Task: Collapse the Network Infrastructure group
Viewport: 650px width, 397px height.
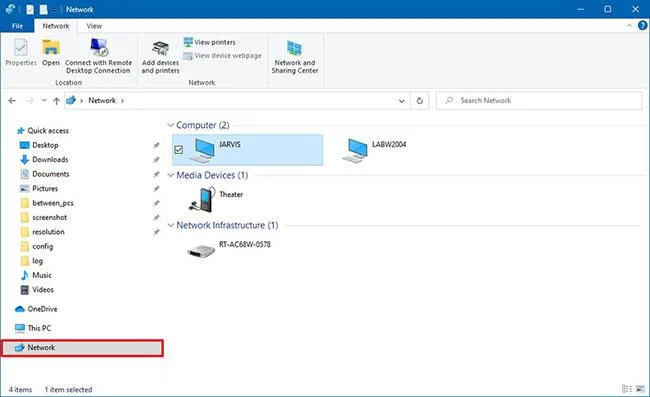Action: (x=170, y=225)
